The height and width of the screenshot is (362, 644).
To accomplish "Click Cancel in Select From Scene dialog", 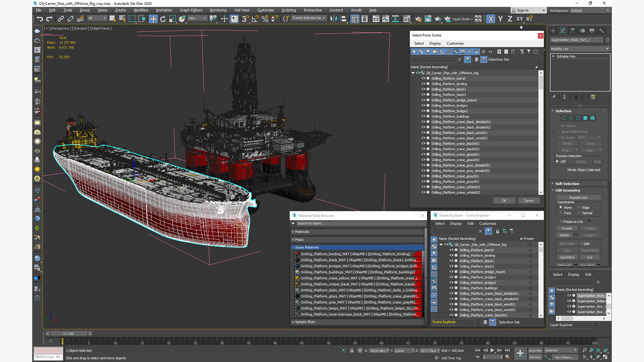I will [x=529, y=200].
